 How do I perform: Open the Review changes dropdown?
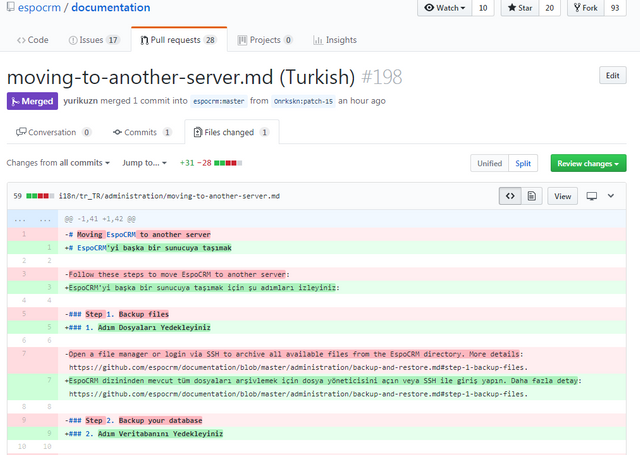(x=588, y=163)
